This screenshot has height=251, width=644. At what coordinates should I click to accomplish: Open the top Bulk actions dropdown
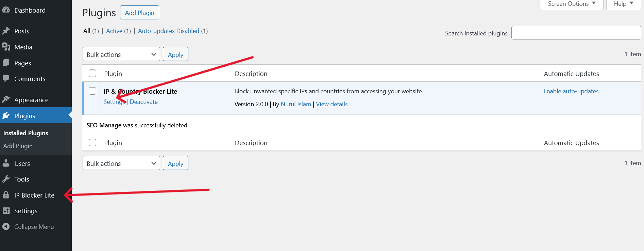(121, 54)
